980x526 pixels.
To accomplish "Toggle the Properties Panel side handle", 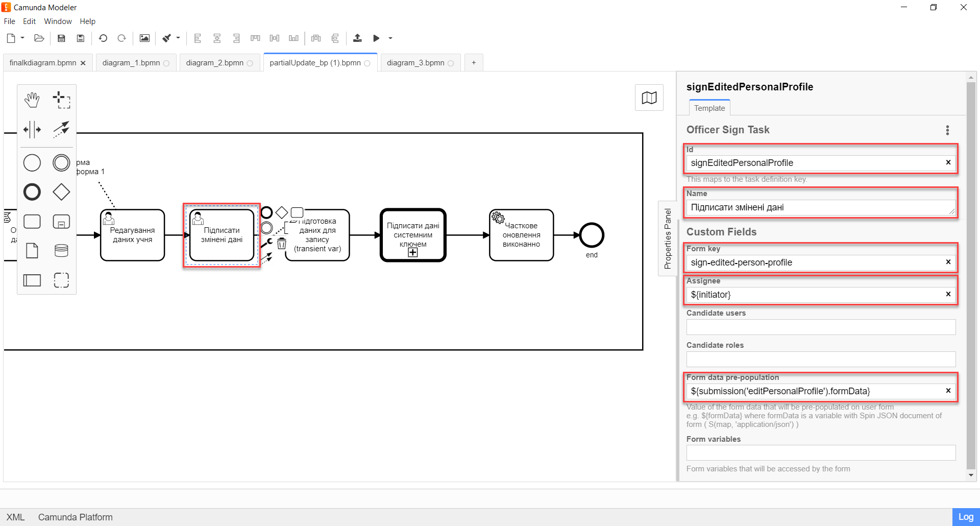I will [x=667, y=238].
